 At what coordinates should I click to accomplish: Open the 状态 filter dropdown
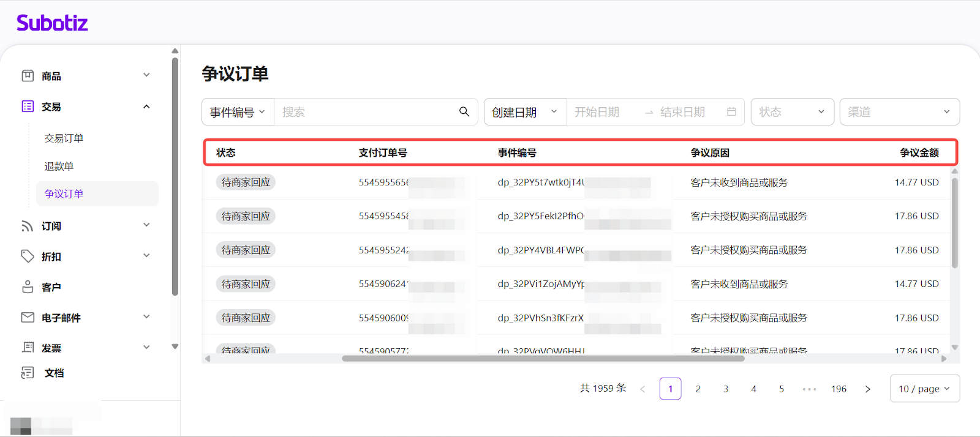point(792,112)
